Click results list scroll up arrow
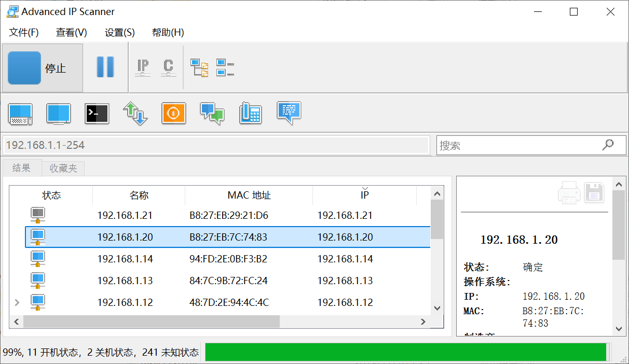Viewport: 629px width, 364px height. (x=437, y=194)
